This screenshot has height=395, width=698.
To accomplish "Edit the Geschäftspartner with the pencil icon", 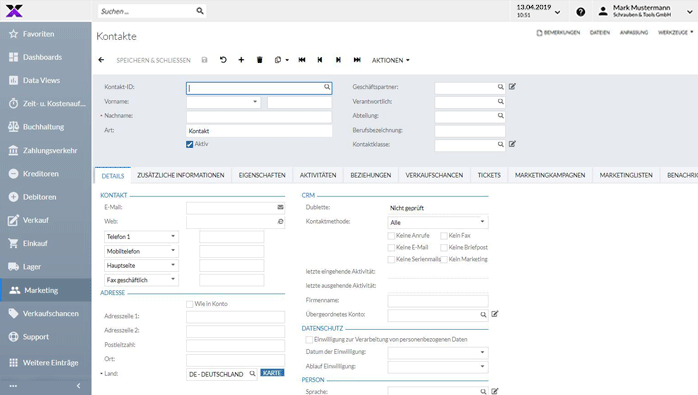I will [512, 86].
